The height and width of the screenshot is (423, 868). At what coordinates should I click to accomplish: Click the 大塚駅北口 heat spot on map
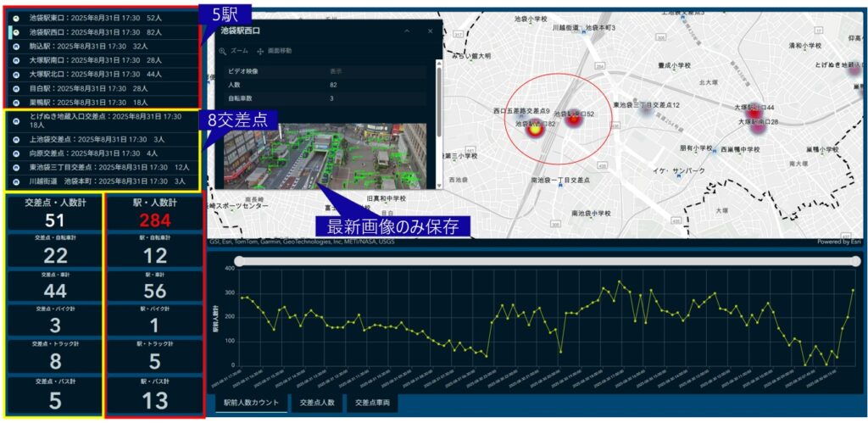point(754,111)
